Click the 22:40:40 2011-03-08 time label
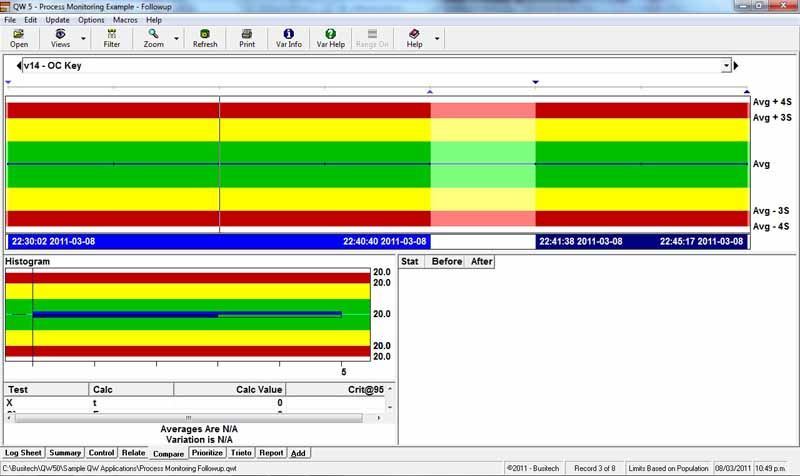Image resolution: width=800 pixels, height=476 pixels. tap(384, 241)
